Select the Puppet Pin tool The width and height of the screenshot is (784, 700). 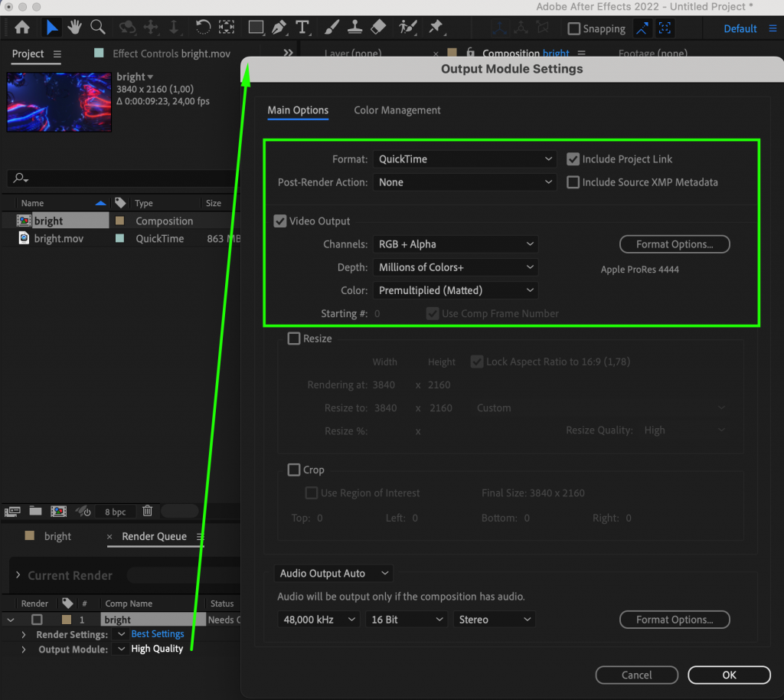click(436, 27)
